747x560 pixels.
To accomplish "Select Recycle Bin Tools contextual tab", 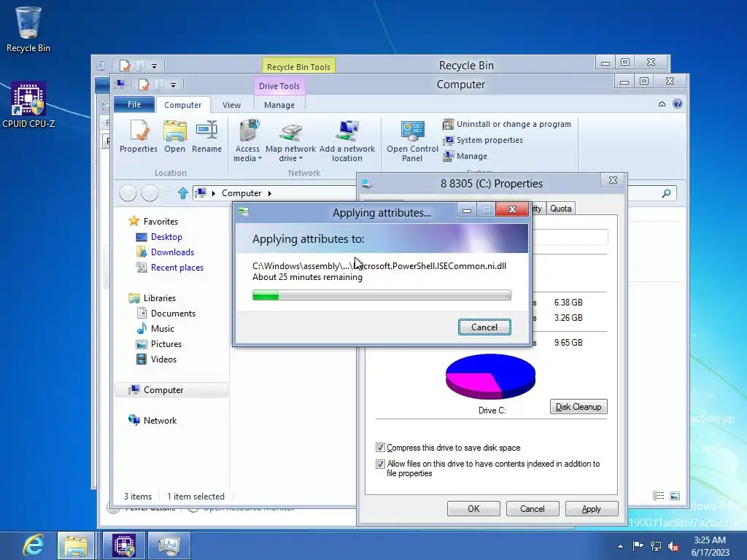I will coord(298,66).
